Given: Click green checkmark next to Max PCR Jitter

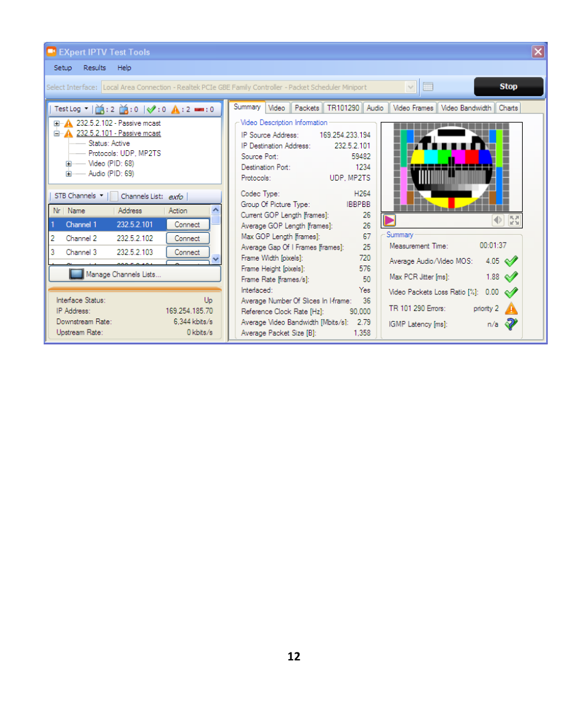Looking at the screenshot, I should tap(511, 277).
